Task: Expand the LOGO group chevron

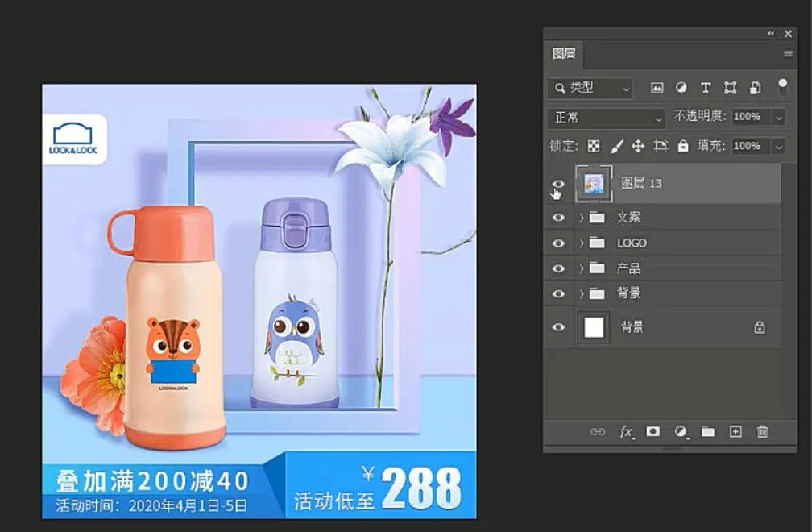Action: [582, 243]
